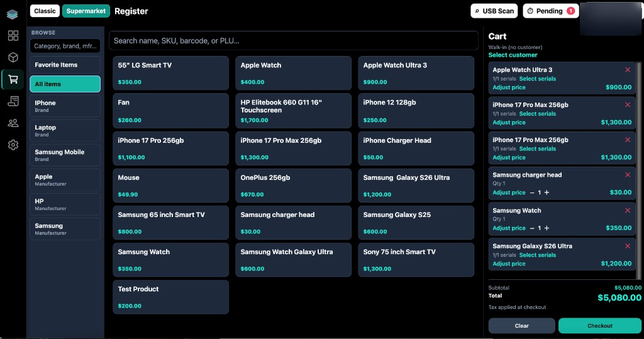Viewport: 644px width, 339px height.
Task: Add iPhone 12 128gb to cart
Action: (x=416, y=111)
